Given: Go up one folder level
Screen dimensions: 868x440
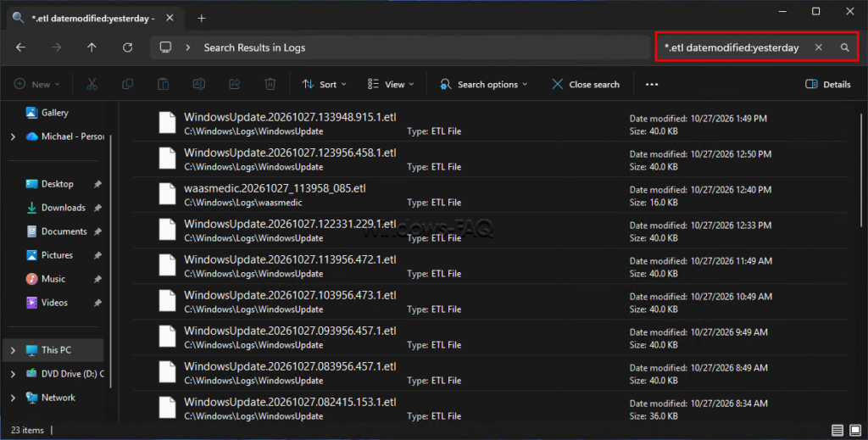Looking at the screenshot, I should (92, 47).
